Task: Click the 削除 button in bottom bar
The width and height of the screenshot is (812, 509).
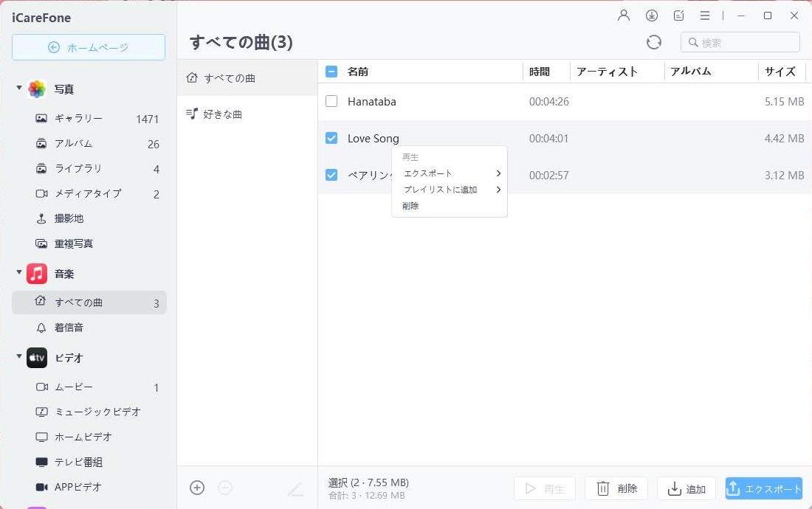Action: pos(616,488)
